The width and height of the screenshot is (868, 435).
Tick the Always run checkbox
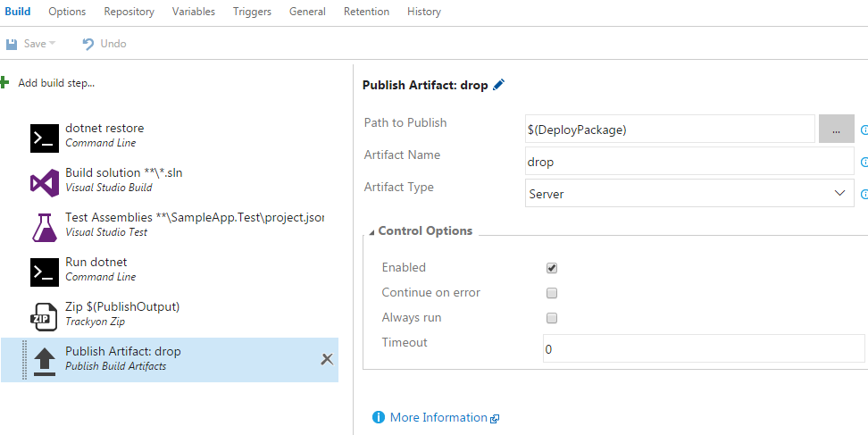(x=552, y=318)
